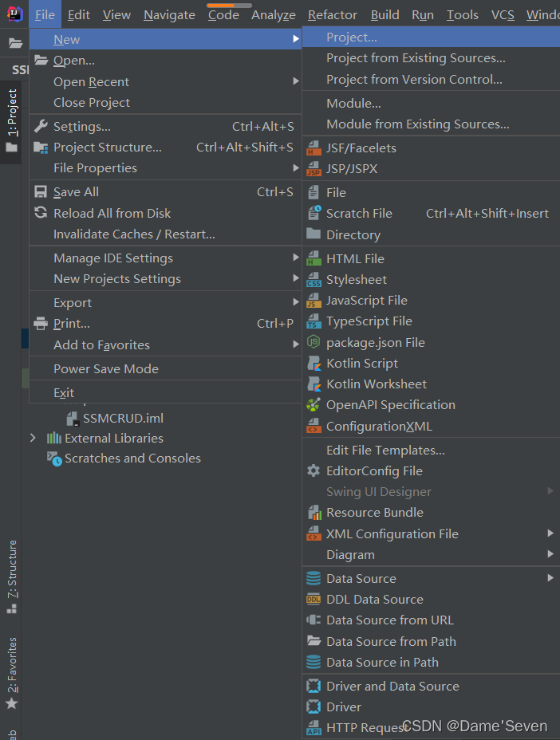Image resolution: width=560 pixels, height=740 pixels.
Task: Click the Scratch File icon
Action: (314, 213)
